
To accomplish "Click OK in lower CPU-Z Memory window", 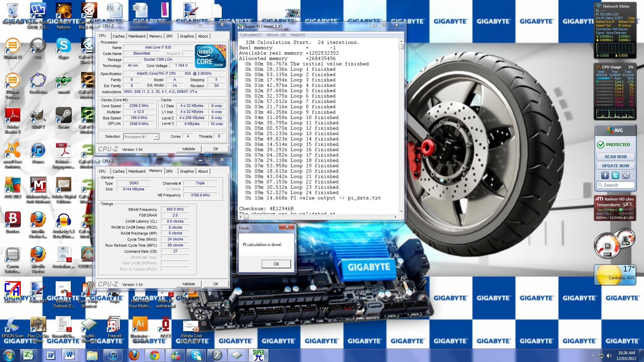I will pyautogui.click(x=216, y=284).
